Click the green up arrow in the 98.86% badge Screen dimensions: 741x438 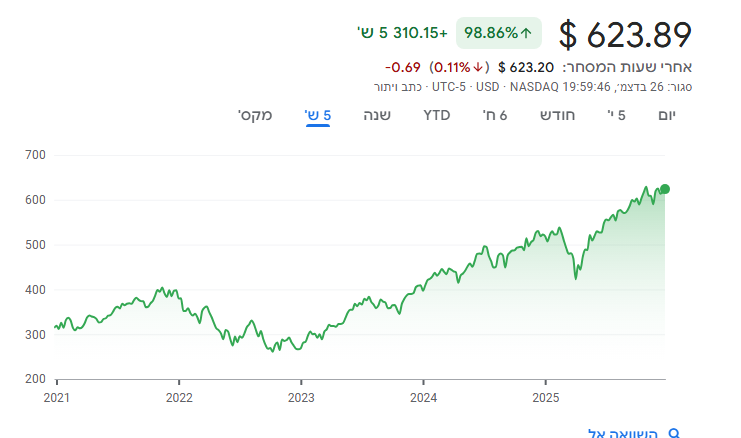click(x=526, y=33)
